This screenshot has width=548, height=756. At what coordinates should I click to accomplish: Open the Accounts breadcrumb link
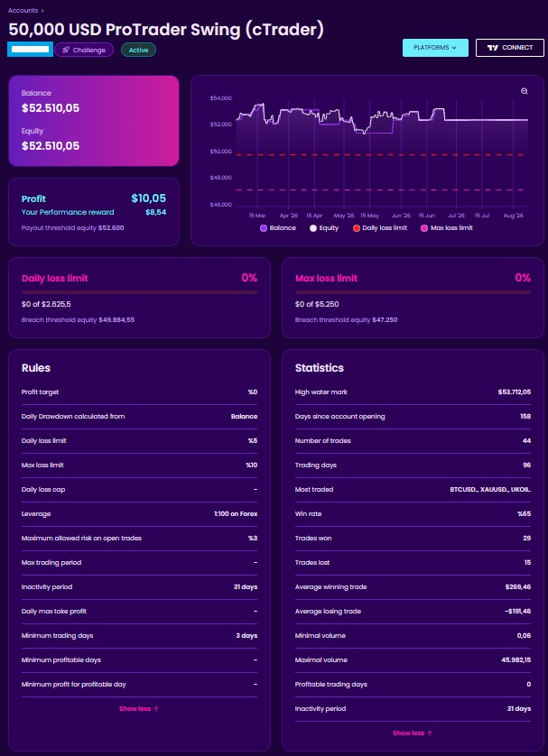point(23,10)
